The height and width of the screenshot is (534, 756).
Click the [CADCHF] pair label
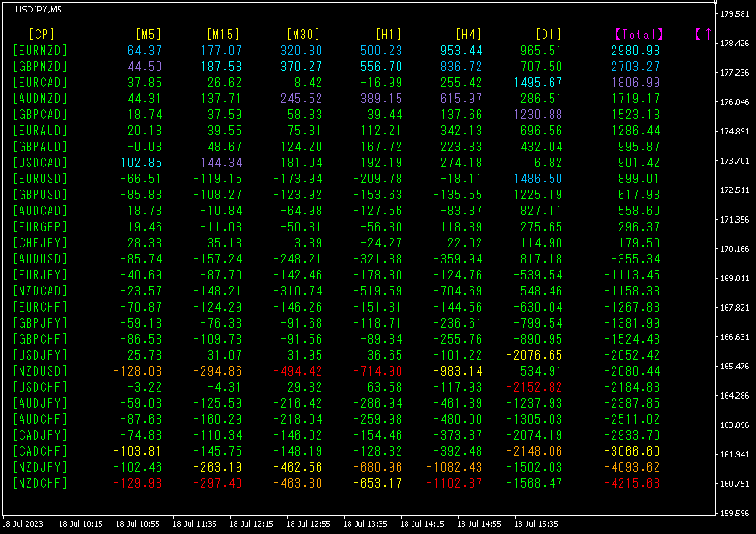coord(40,451)
